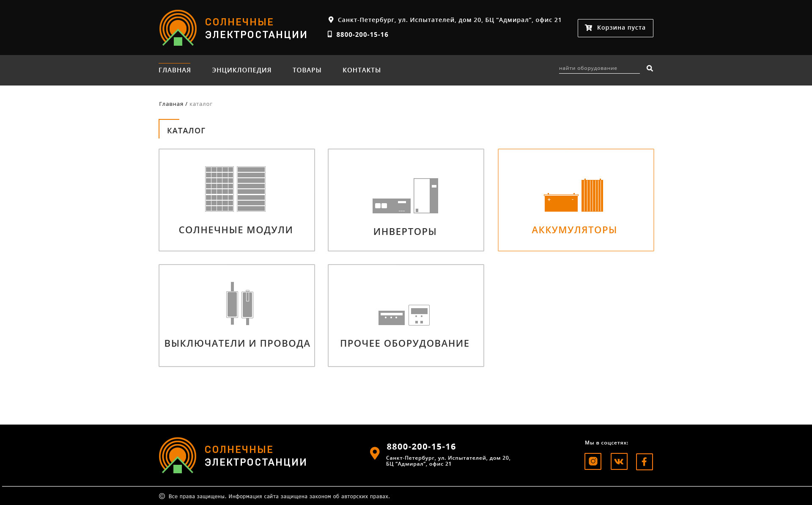Viewport: 812px width, 505px height.
Task: Click the solar panels category icon
Action: coord(235,189)
